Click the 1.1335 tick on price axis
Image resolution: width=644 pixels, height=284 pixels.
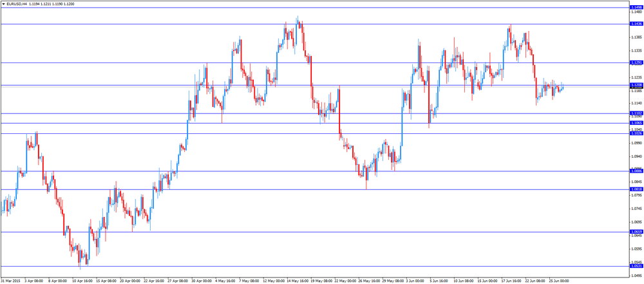637,50
